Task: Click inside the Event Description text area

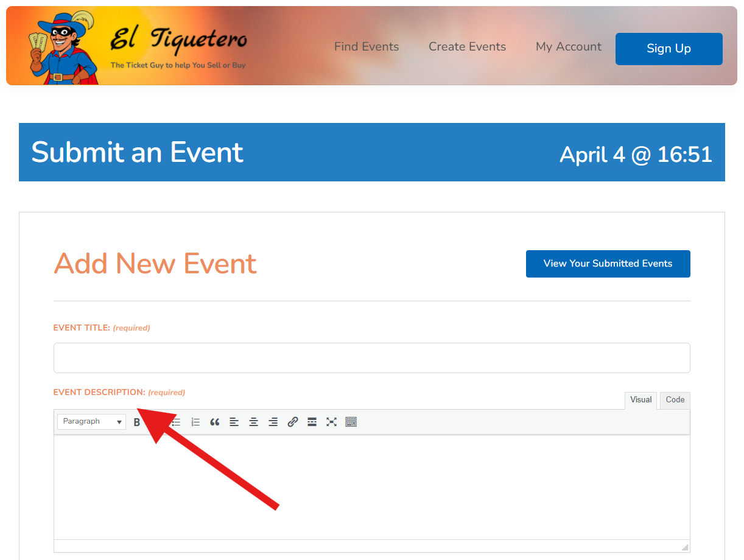Action: coord(371,487)
